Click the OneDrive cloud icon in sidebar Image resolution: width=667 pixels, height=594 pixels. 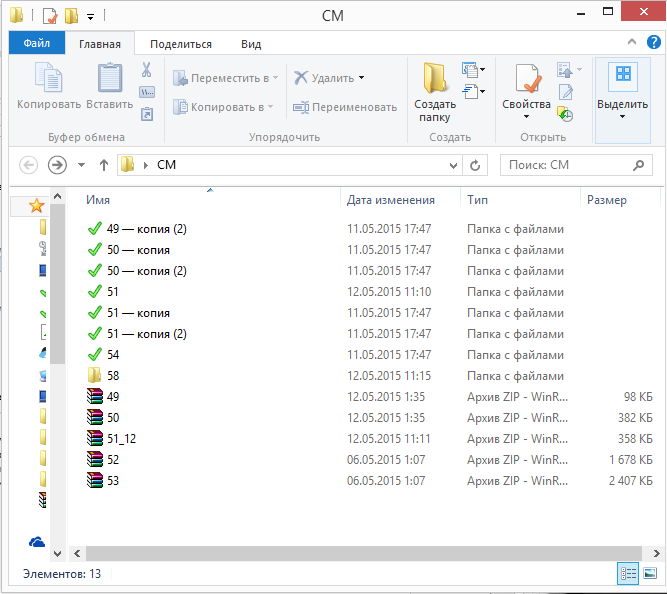pyautogui.click(x=37, y=541)
